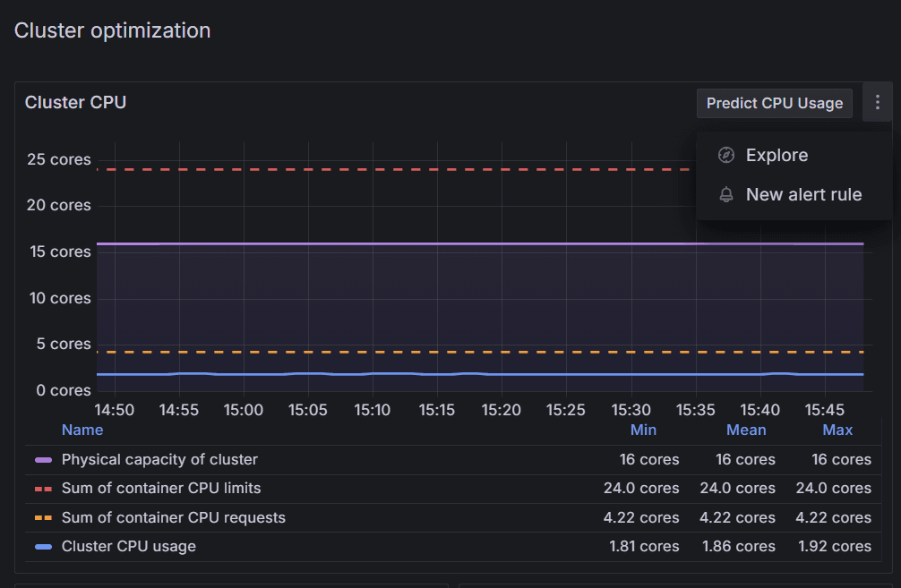Click blue swatch for Cluster CPU usage

pos(43,546)
